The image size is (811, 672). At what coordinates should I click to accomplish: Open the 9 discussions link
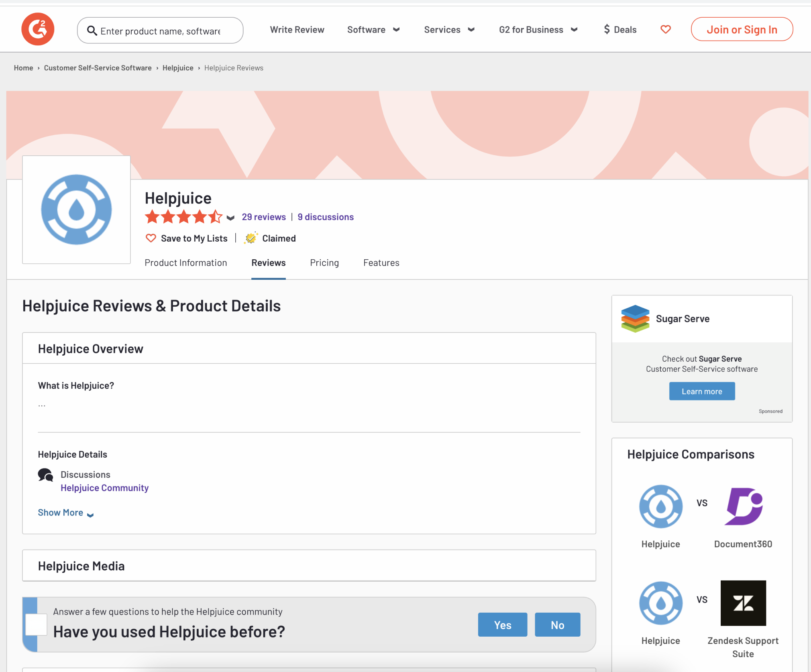(326, 217)
